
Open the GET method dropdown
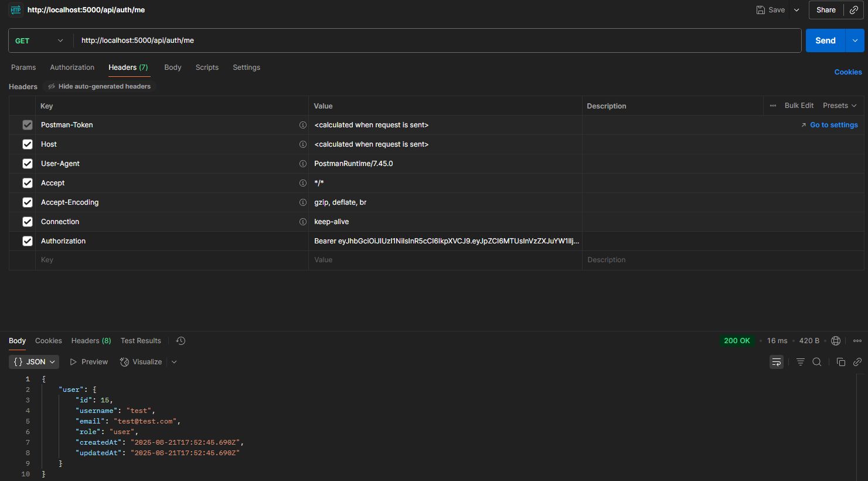39,40
